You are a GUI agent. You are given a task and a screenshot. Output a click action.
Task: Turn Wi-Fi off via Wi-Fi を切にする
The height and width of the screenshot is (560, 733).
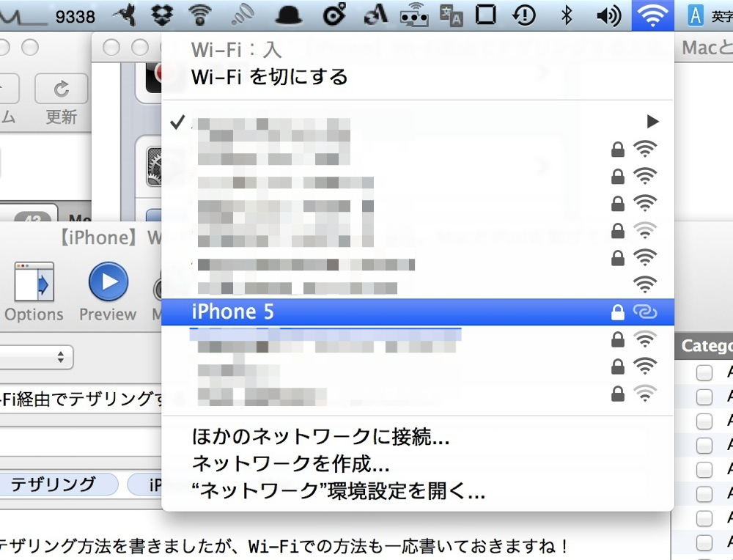click(269, 77)
